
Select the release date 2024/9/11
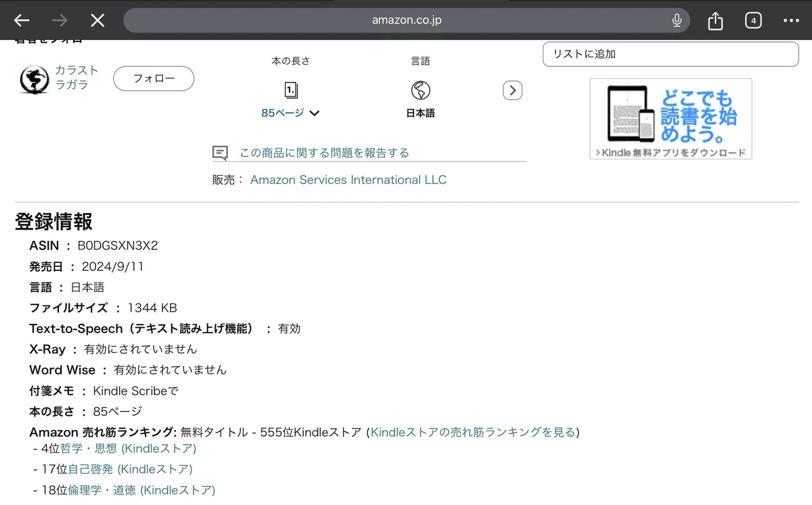tap(113, 266)
